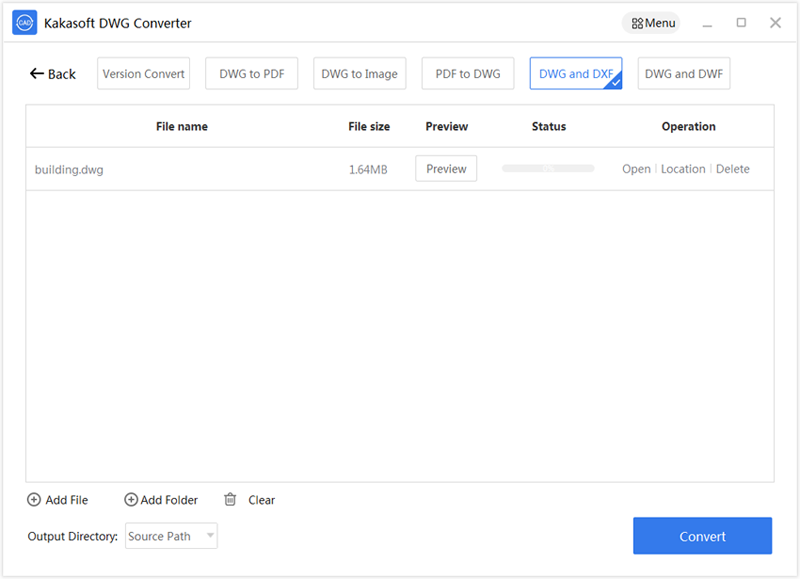Preview the building.dwg file
Viewport: 800px width, 579px height.
[446, 169]
